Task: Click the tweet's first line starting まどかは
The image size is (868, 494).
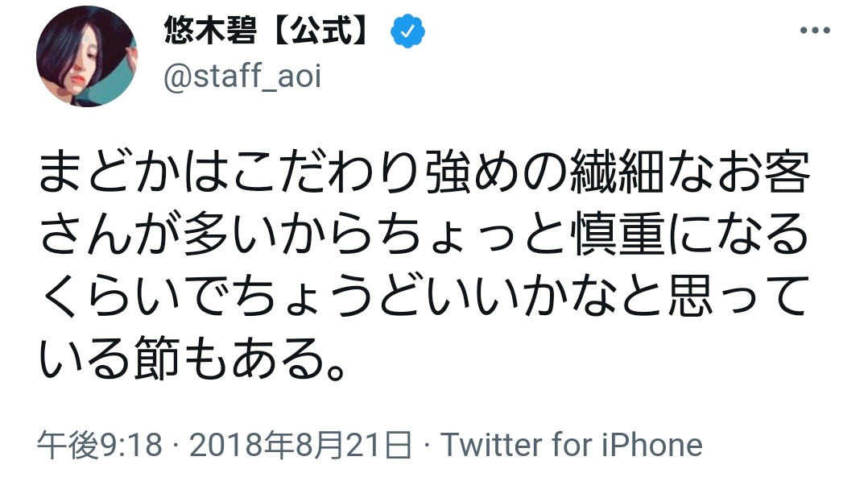Action: pyautogui.click(x=424, y=172)
